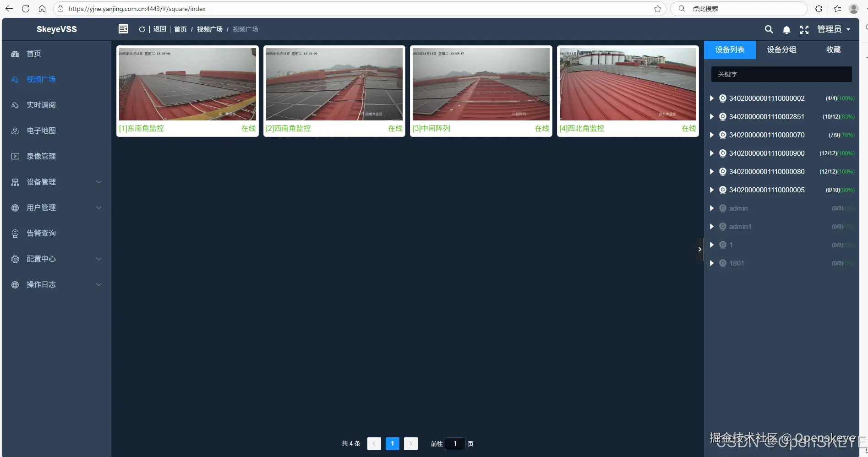
Task: Toggle fullscreen mode icon
Action: tap(804, 30)
